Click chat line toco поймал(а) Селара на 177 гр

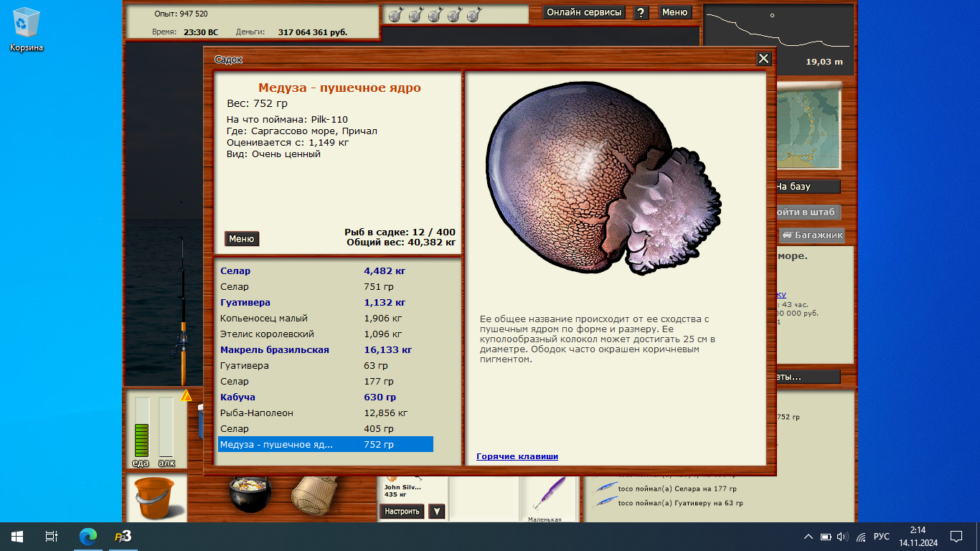point(677,489)
